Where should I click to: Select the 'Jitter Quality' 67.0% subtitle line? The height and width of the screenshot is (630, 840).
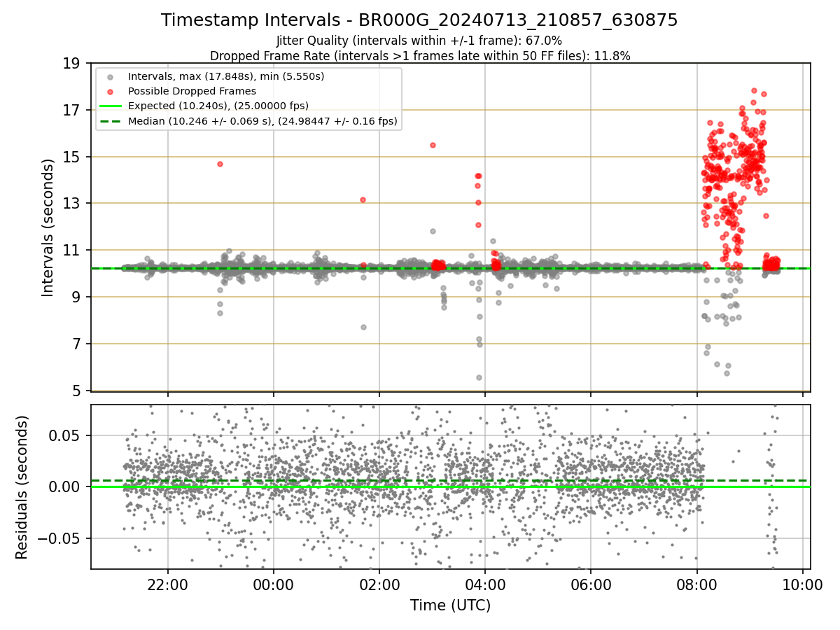tap(419, 41)
